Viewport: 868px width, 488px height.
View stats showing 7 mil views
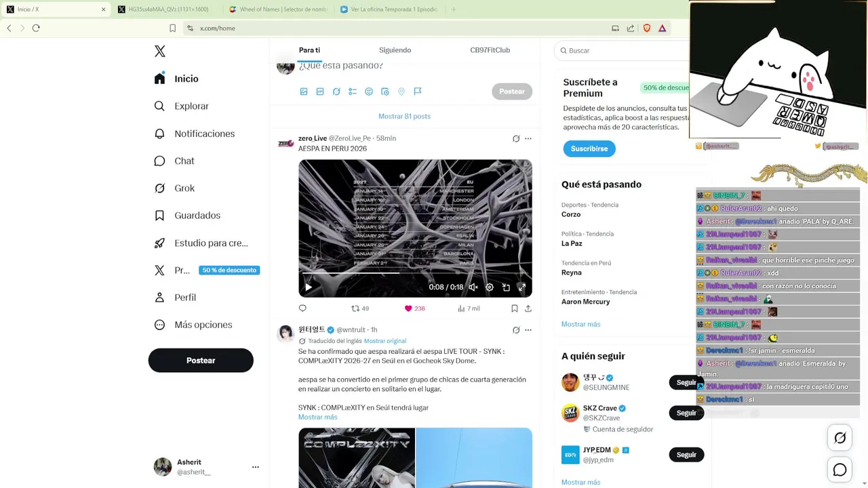click(x=469, y=308)
